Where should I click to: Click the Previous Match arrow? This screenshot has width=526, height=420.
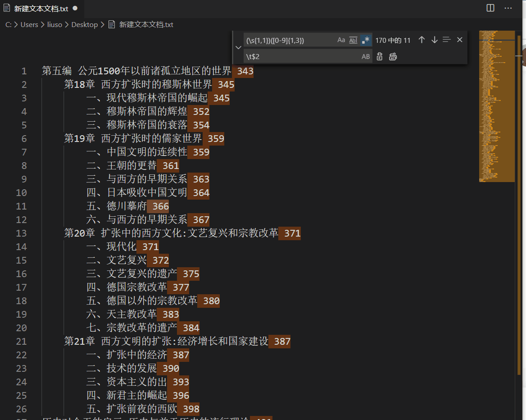pos(422,40)
